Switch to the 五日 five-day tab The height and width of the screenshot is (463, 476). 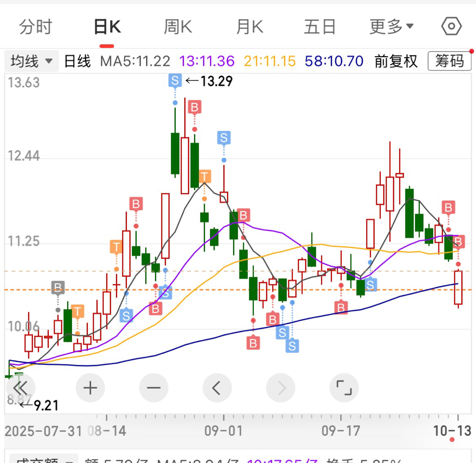(320, 26)
